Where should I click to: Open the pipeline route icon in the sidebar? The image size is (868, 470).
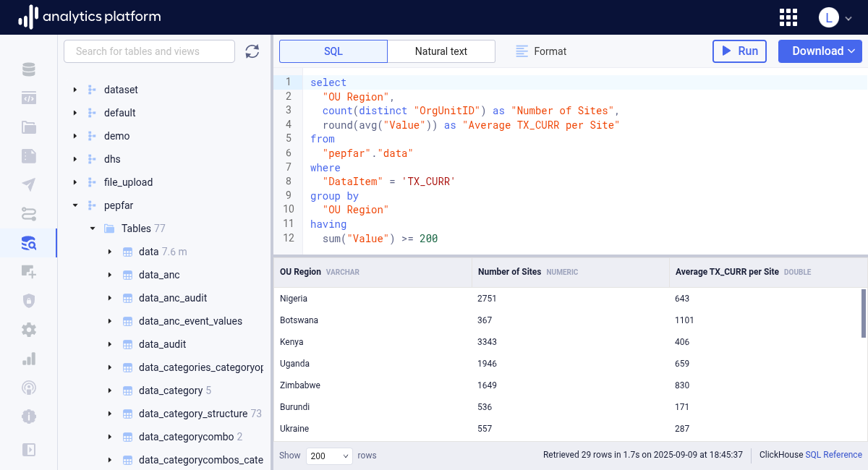point(28,214)
